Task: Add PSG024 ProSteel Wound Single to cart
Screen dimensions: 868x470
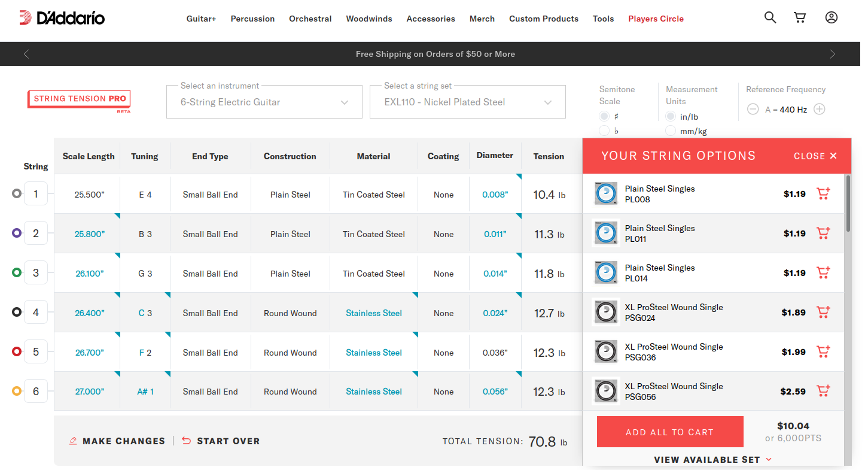Action: click(824, 313)
